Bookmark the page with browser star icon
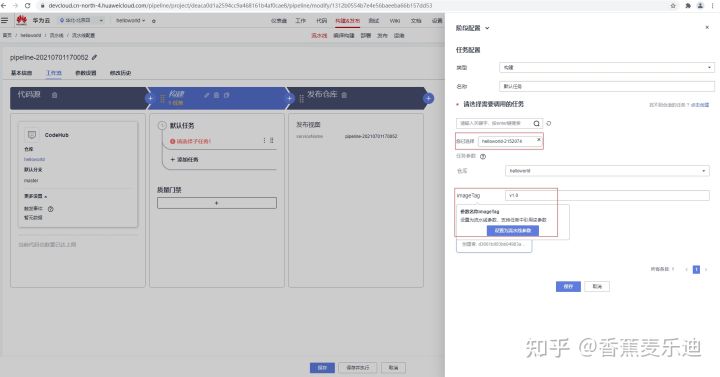Image resolution: width=720 pixels, height=377 pixels. [673, 6]
